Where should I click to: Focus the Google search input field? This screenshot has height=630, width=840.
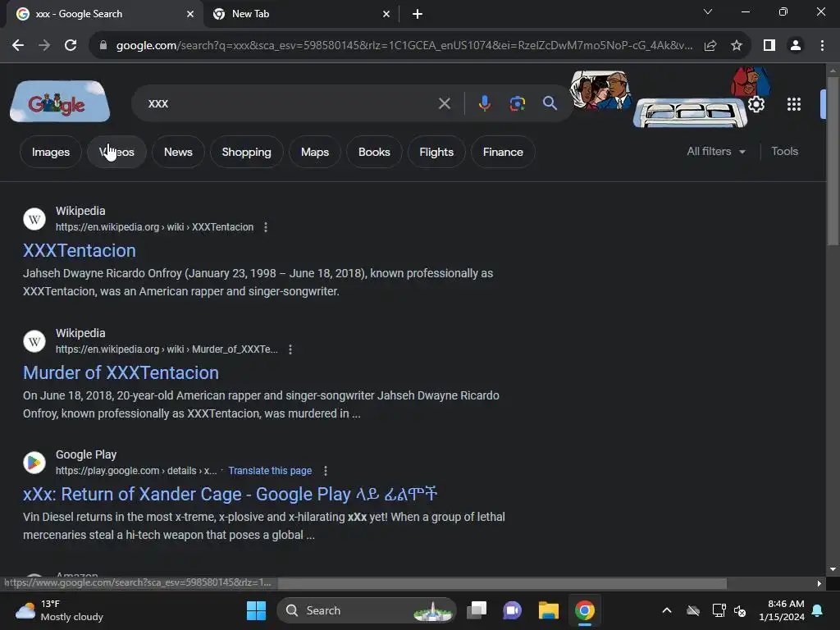click(290, 103)
